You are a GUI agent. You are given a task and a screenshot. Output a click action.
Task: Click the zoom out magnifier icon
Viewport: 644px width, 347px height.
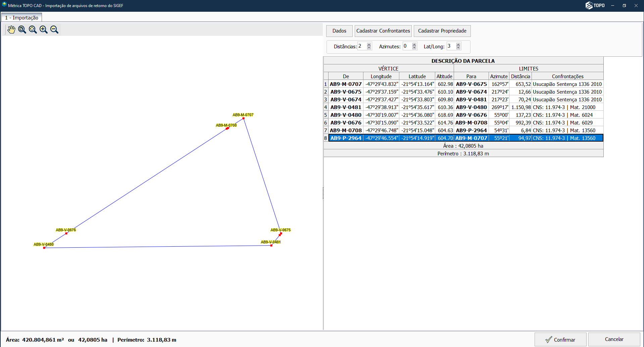coord(54,30)
